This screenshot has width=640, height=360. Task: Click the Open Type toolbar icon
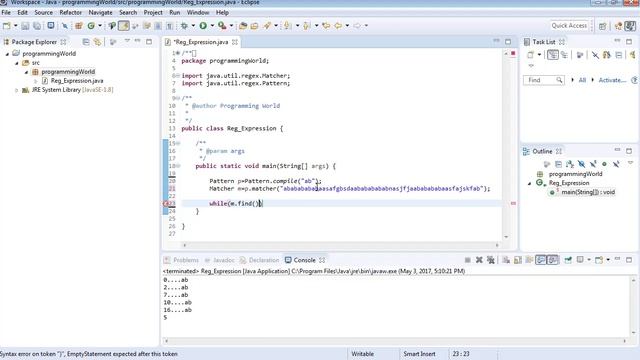pyautogui.click(x=243, y=26)
